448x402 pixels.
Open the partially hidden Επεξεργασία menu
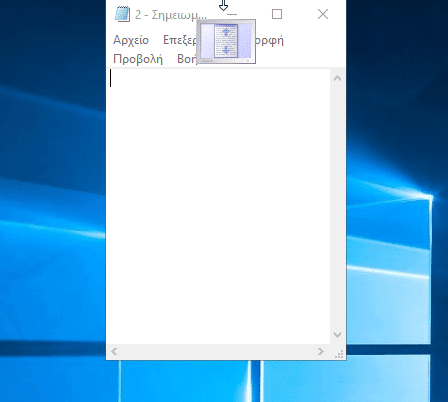(x=179, y=40)
